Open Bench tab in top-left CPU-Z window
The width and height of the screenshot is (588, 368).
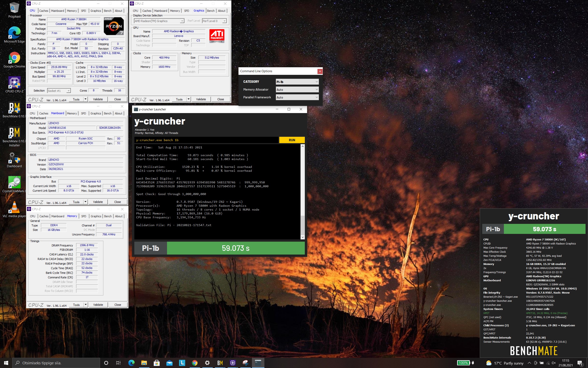(108, 11)
